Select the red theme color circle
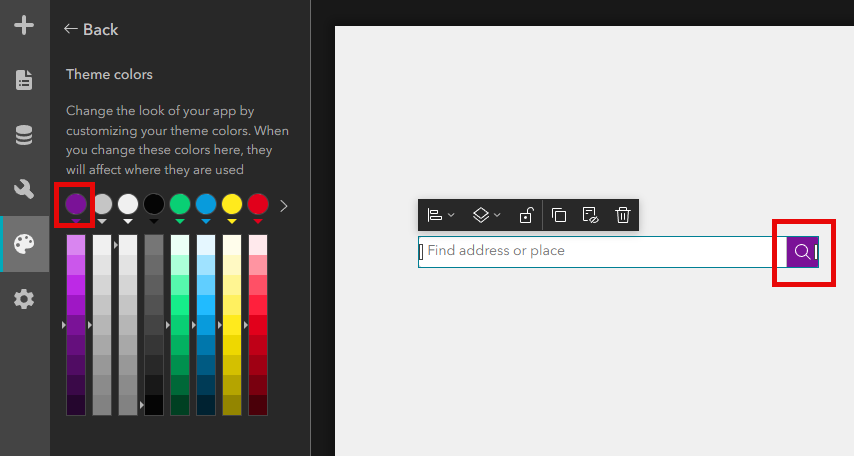854x456 pixels. coord(258,204)
